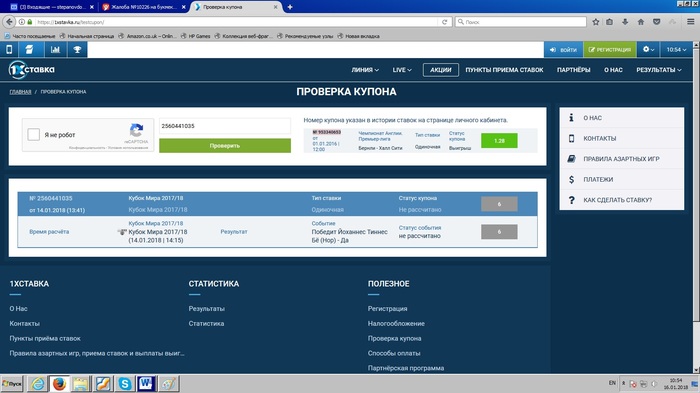Switch to the Жалоба №10226 browser tab

pos(144,7)
